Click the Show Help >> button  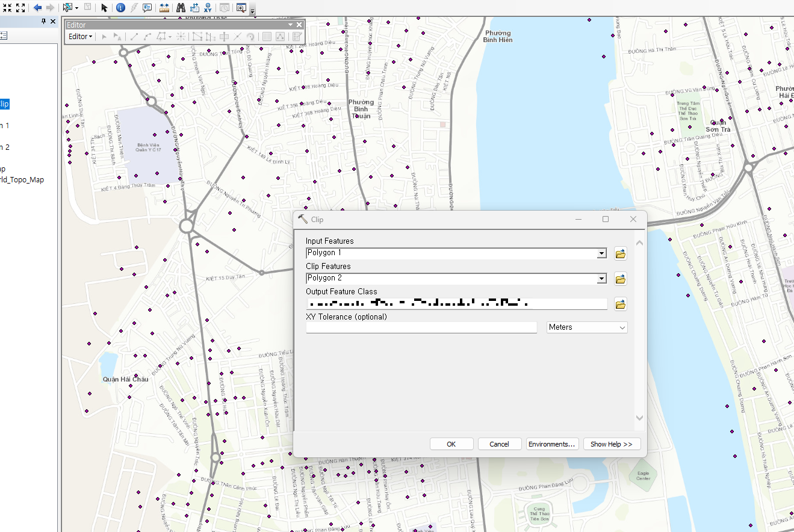click(x=611, y=444)
